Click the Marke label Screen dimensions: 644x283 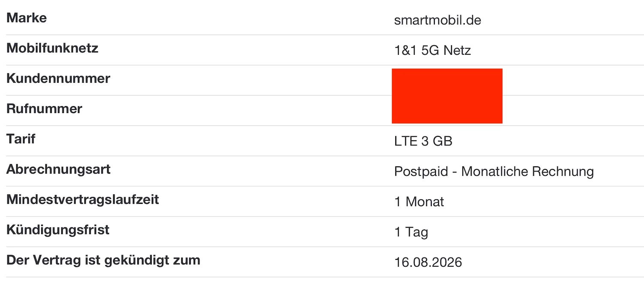[x=27, y=18]
